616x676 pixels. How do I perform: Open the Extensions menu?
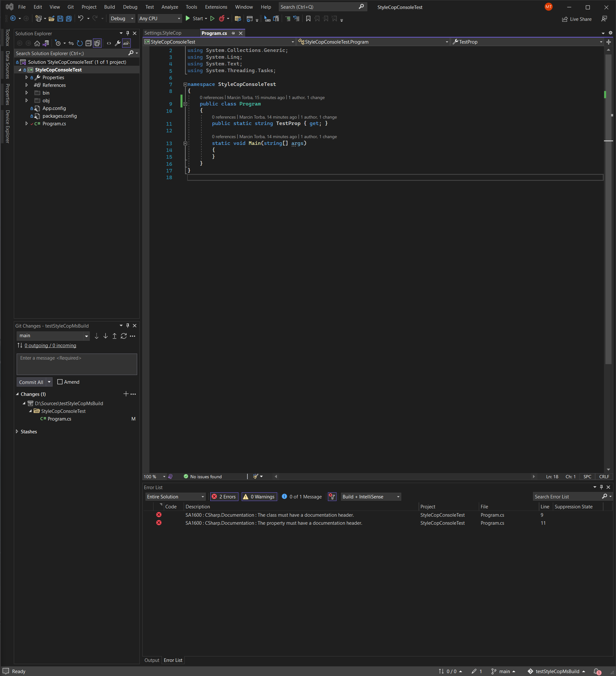click(x=216, y=7)
